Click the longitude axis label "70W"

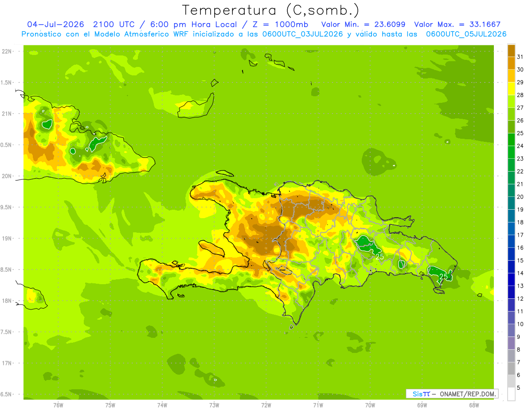(370, 405)
